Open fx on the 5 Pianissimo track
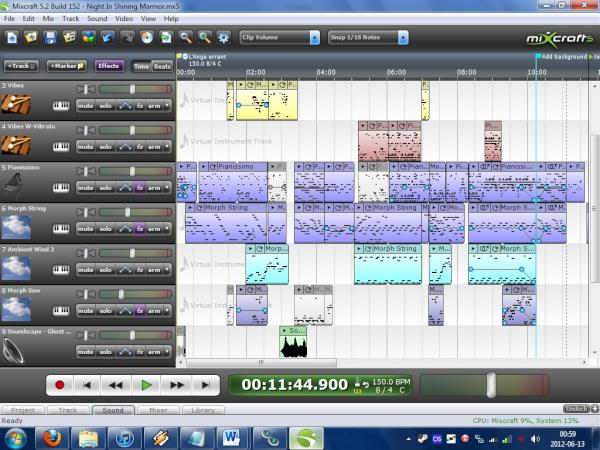The height and width of the screenshot is (450, 600). pyautogui.click(x=140, y=188)
